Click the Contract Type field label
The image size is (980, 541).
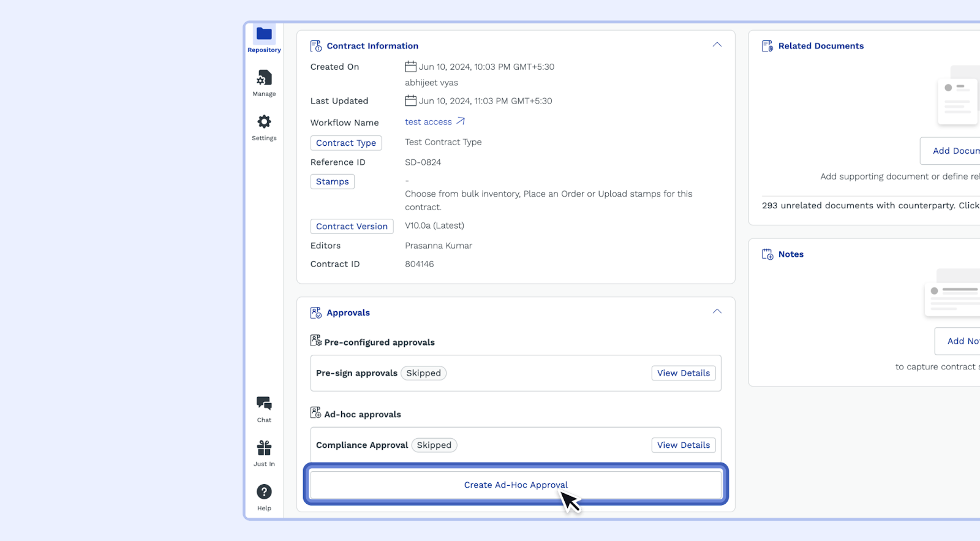pos(346,143)
